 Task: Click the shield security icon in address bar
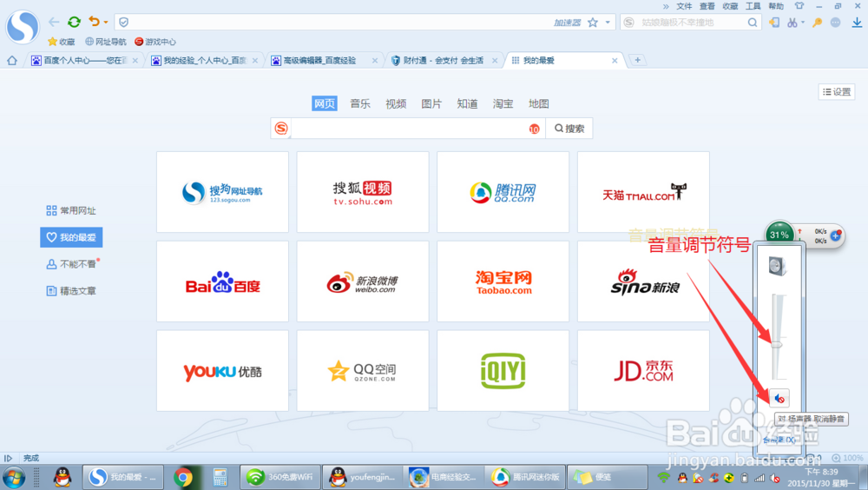[x=124, y=23]
